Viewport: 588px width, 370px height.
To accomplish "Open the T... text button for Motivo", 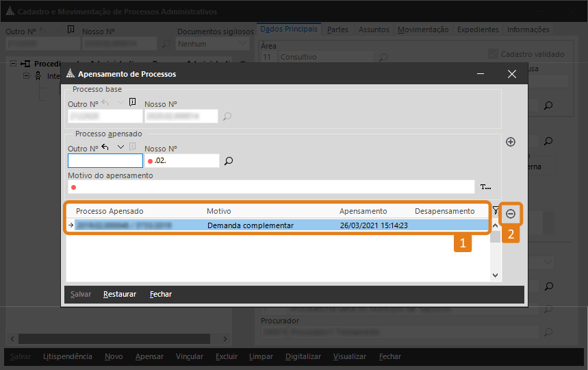I will [485, 186].
